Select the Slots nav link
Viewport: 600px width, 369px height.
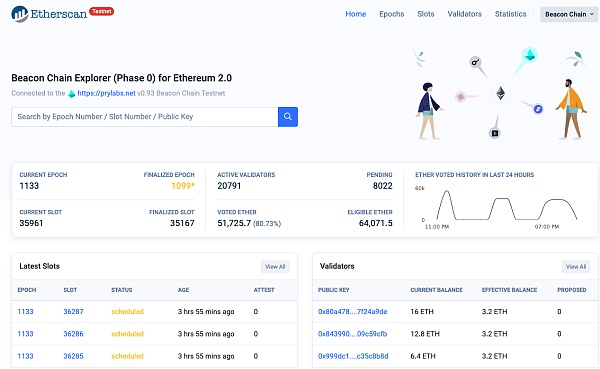point(426,14)
